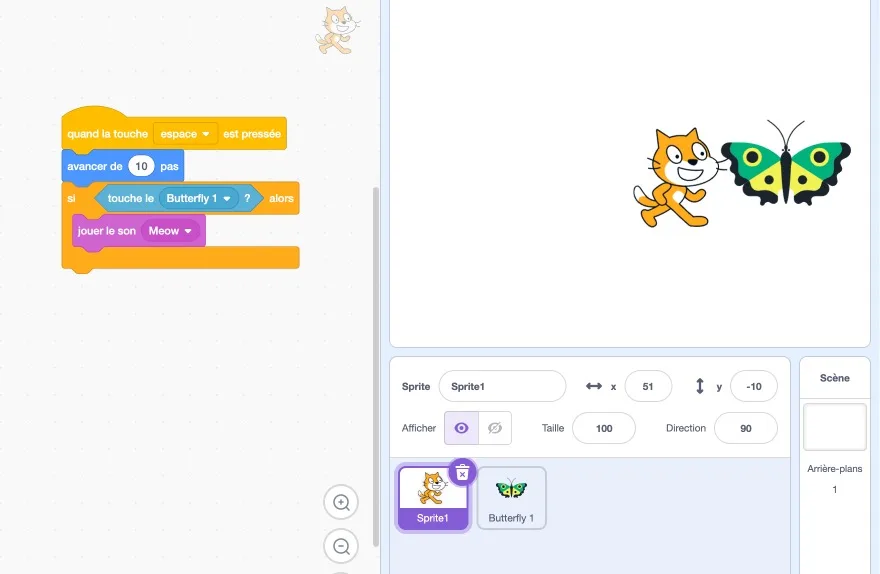Click the workspace vertical scrollbar
The image size is (880, 574).
click(x=375, y=366)
